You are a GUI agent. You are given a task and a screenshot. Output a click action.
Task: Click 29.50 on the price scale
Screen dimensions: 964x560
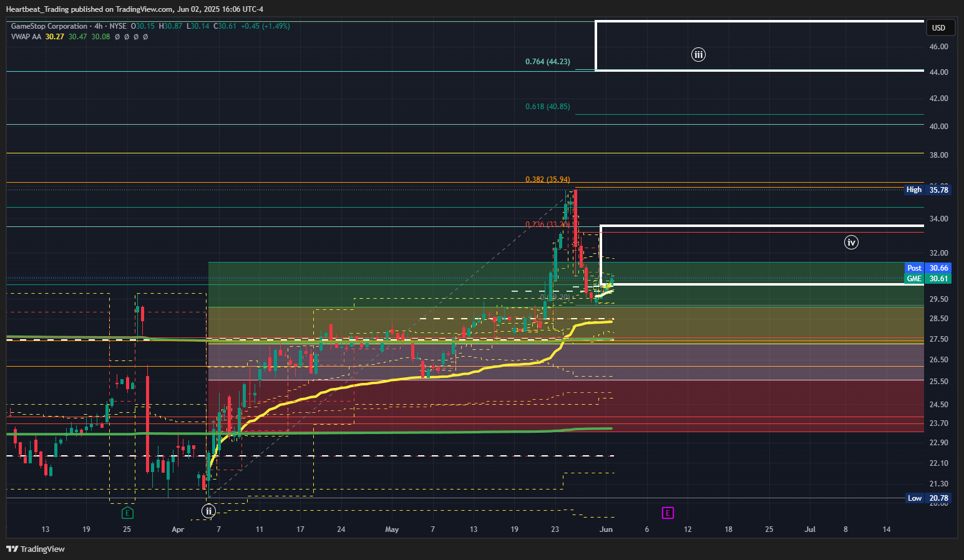pos(938,299)
